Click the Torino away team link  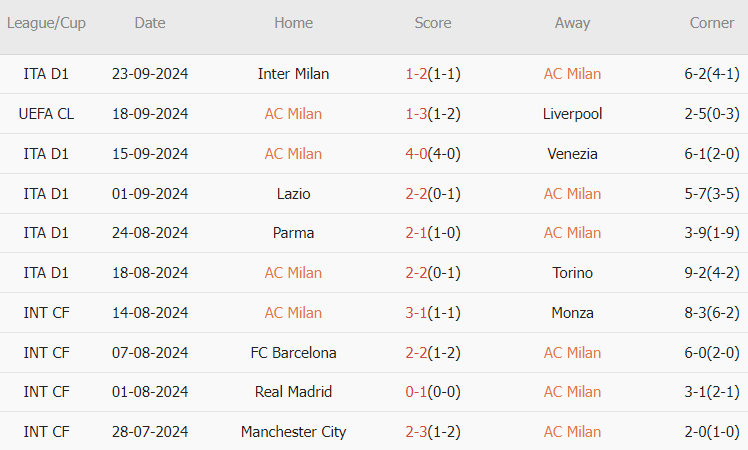(572, 273)
